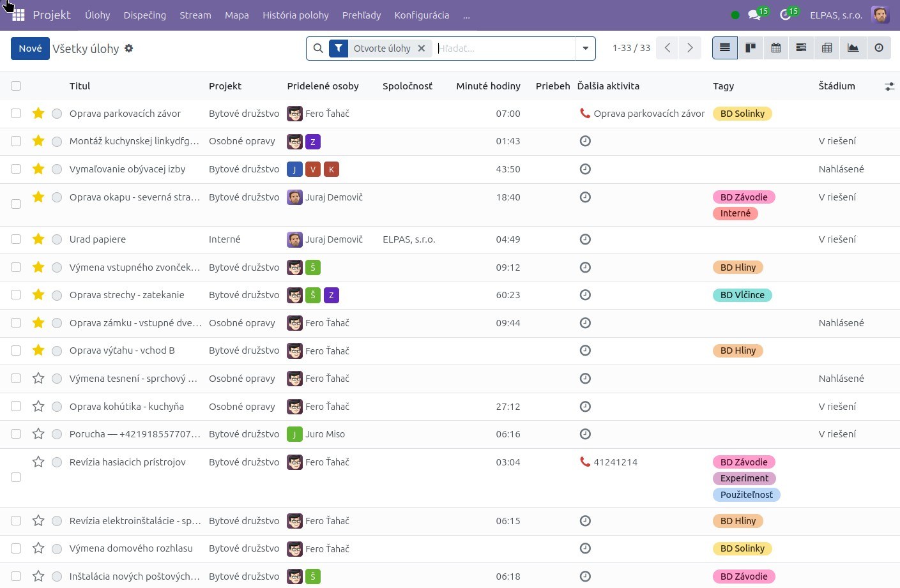This screenshot has width=900, height=588.
Task: Open the messages conversation icon
Action: 754,15
